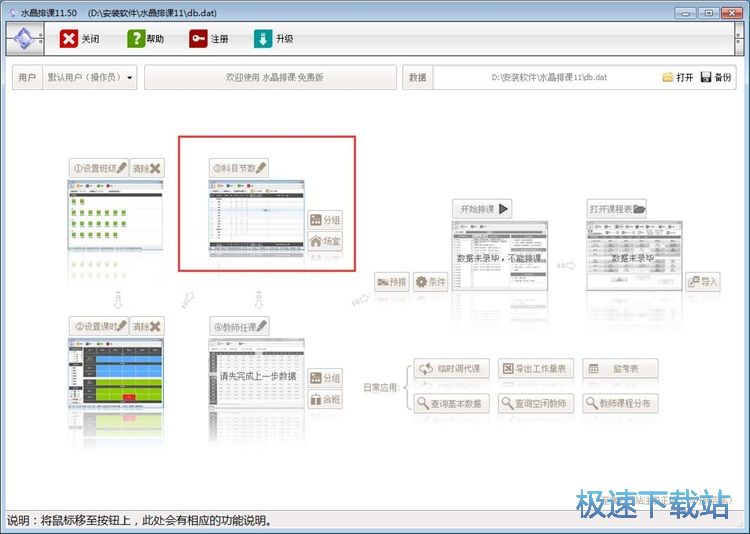750x534 pixels.
Task: Open the 科目节数 preview thumbnail
Action: point(256,215)
